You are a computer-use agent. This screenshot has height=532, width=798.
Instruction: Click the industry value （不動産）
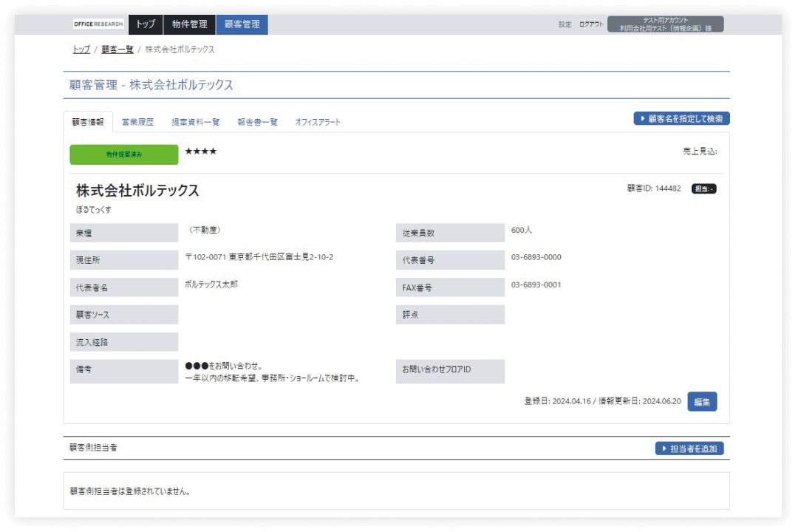tap(205, 230)
